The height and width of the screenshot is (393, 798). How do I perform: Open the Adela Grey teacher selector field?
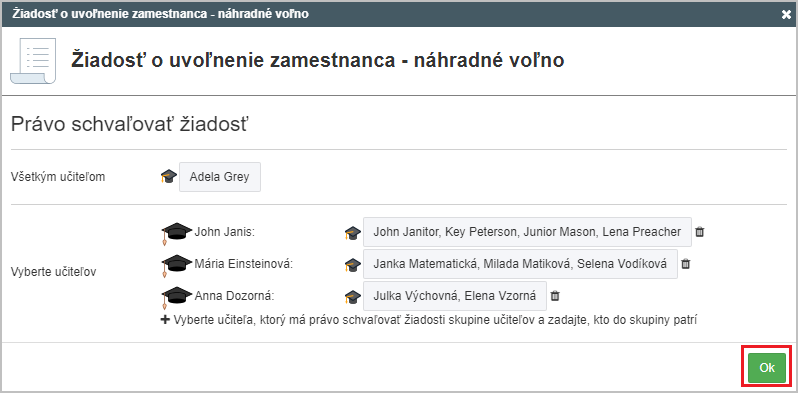point(220,177)
